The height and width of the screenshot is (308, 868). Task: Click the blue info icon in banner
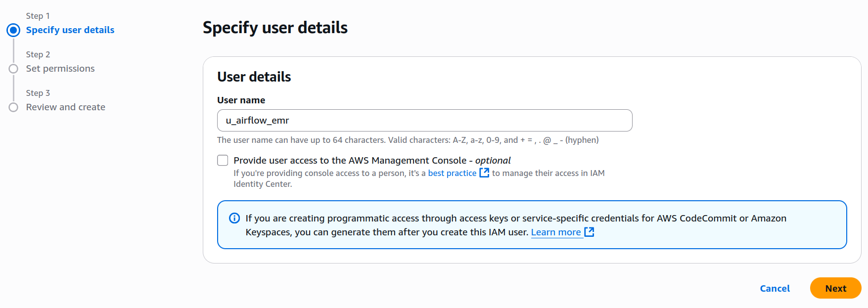click(234, 218)
